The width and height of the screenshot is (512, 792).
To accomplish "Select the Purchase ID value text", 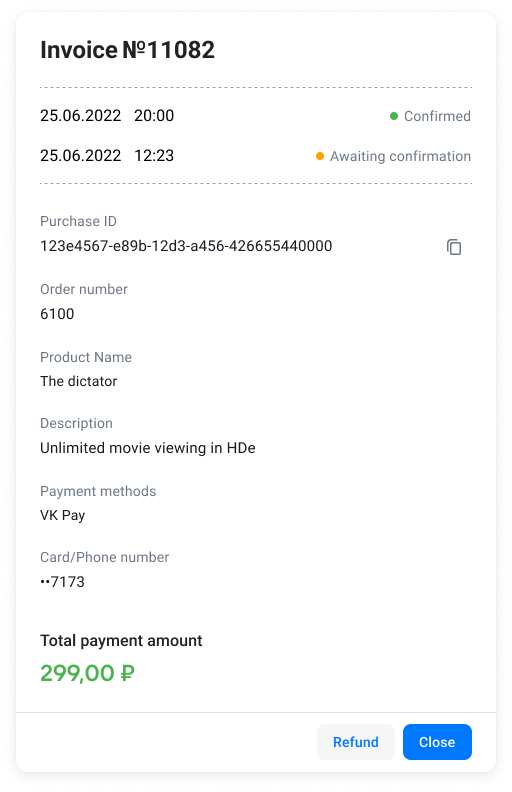I will tap(186, 246).
